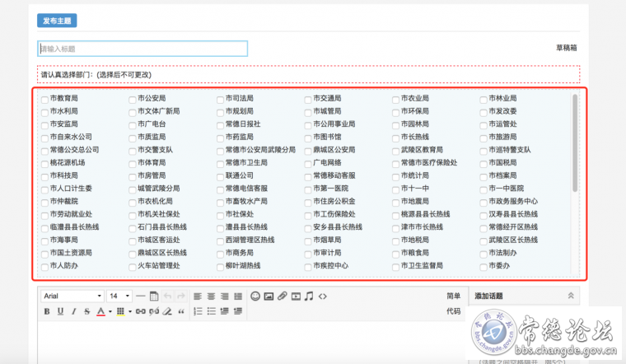Screen dimensions: 626x364
Task: Align text to the left
Action: coord(198,296)
